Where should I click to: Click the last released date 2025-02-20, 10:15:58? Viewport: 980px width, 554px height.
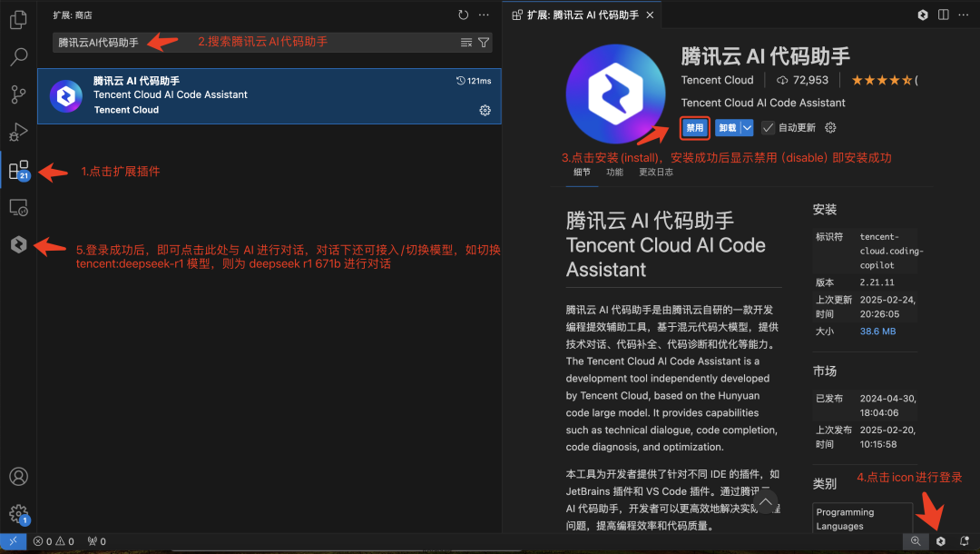(887, 437)
